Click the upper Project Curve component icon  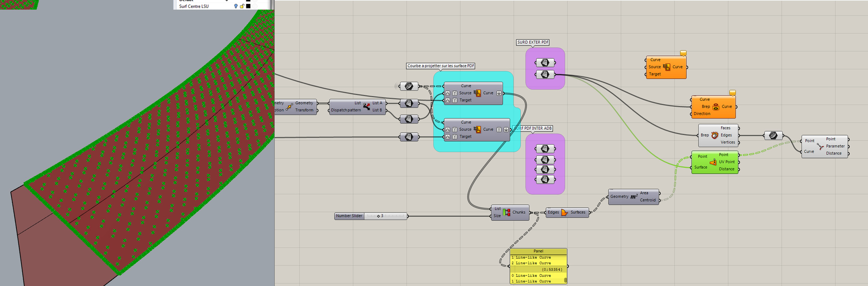[x=477, y=93]
